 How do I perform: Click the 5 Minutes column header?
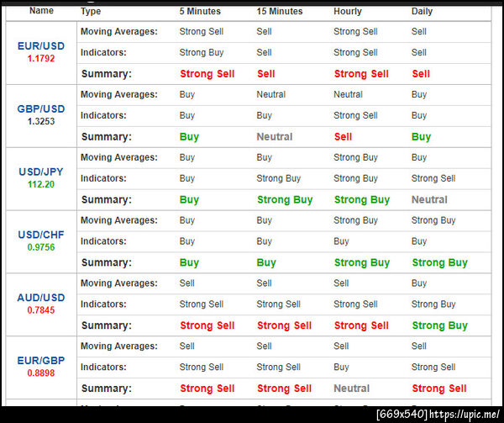[200, 11]
